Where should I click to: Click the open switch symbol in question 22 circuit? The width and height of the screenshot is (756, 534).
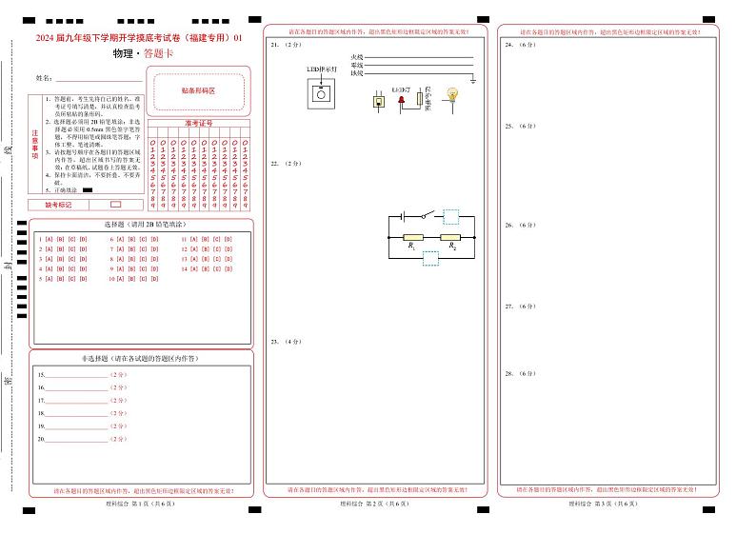tap(428, 214)
